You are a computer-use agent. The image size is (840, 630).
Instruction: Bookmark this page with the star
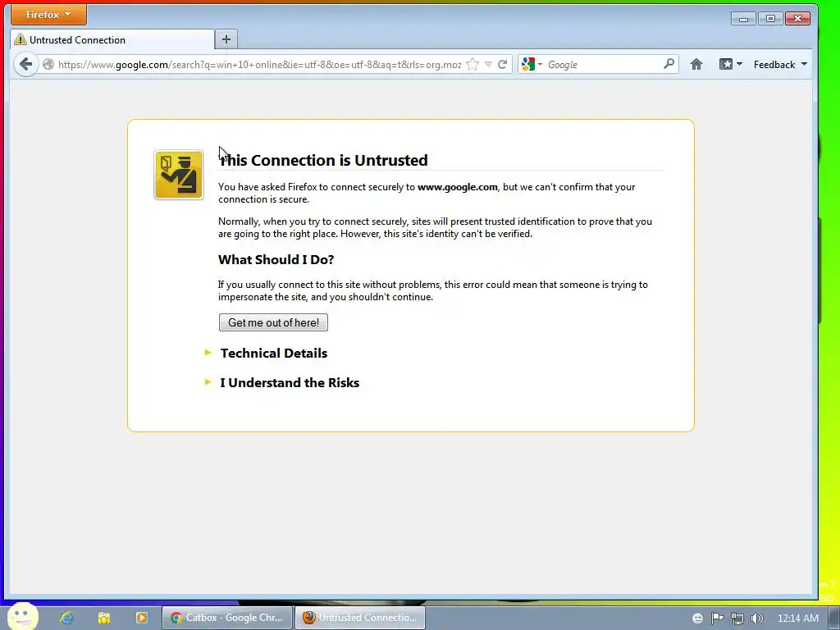(x=472, y=64)
